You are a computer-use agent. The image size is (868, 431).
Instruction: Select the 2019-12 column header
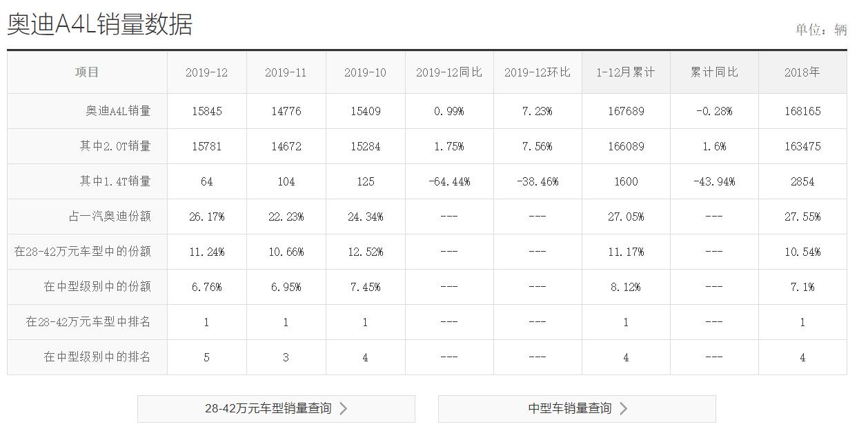(206, 72)
